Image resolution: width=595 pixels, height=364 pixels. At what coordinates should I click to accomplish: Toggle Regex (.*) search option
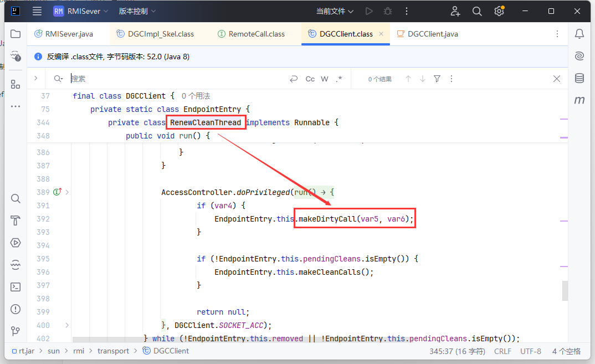pyautogui.click(x=339, y=79)
